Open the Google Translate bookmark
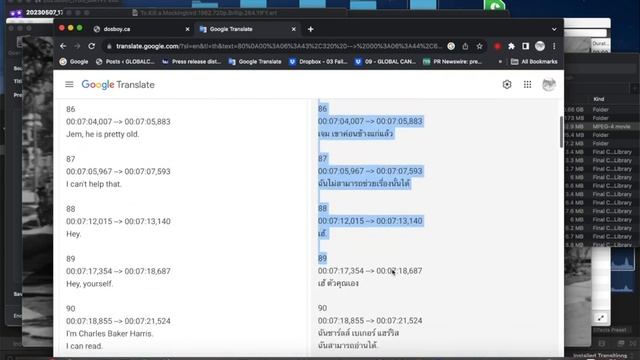The width and height of the screenshot is (640, 360). [255, 62]
